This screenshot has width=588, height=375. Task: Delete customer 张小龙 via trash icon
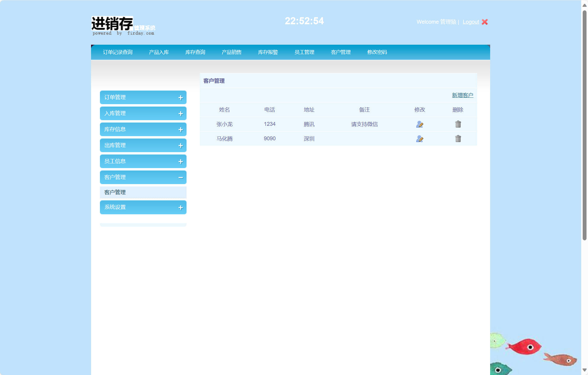click(x=458, y=124)
